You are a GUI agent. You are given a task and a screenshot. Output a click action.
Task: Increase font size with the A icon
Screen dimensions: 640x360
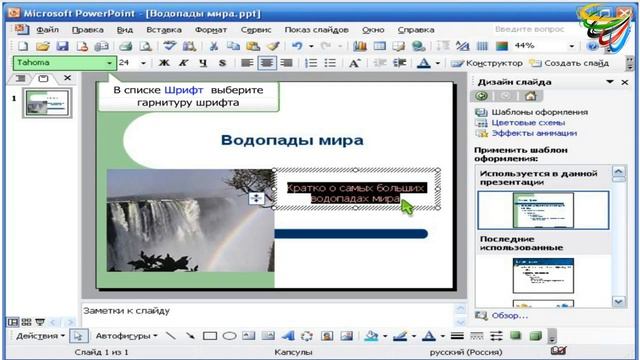point(354,63)
